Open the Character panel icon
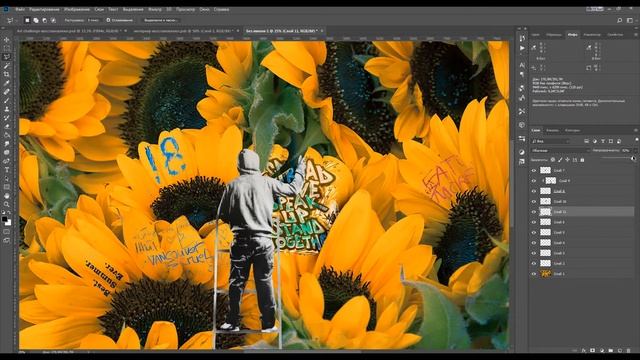This screenshot has height=360, width=640. pos(522,65)
